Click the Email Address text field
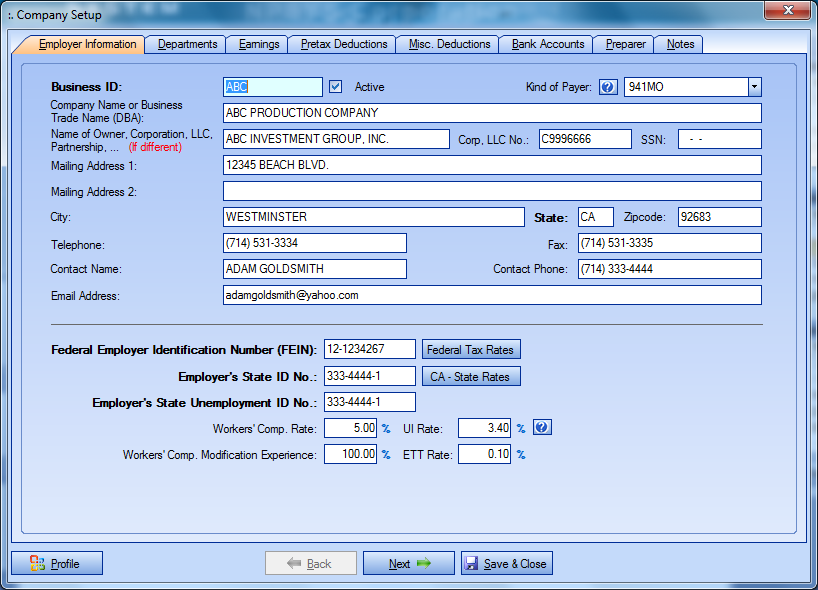This screenshot has width=818, height=590. click(491, 295)
